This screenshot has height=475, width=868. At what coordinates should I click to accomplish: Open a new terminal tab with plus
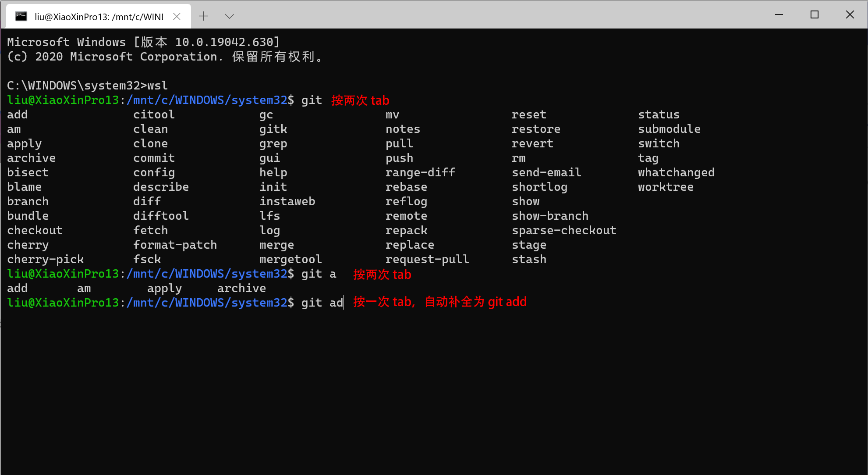(x=203, y=16)
